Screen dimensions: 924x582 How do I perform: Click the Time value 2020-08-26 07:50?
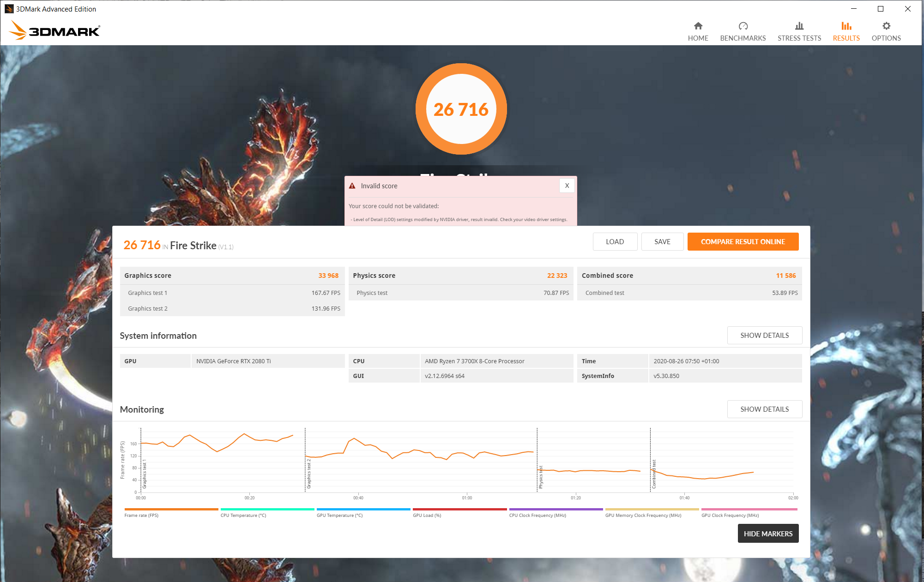click(686, 361)
